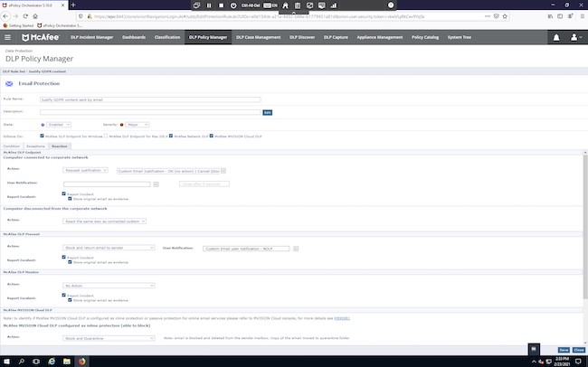Open the disconnected network action dropdown

104,221
